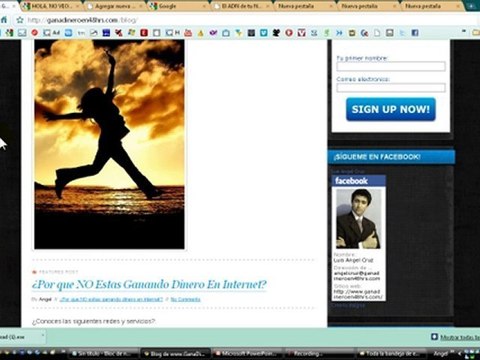The height and width of the screenshot is (360, 480).
Task: Close the Google tab
Action: coord(204,6)
